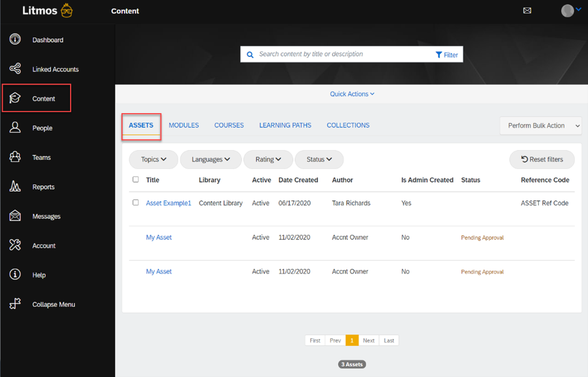
Task: Open the COLLECTIONS tab
Action: coord(348,125)
